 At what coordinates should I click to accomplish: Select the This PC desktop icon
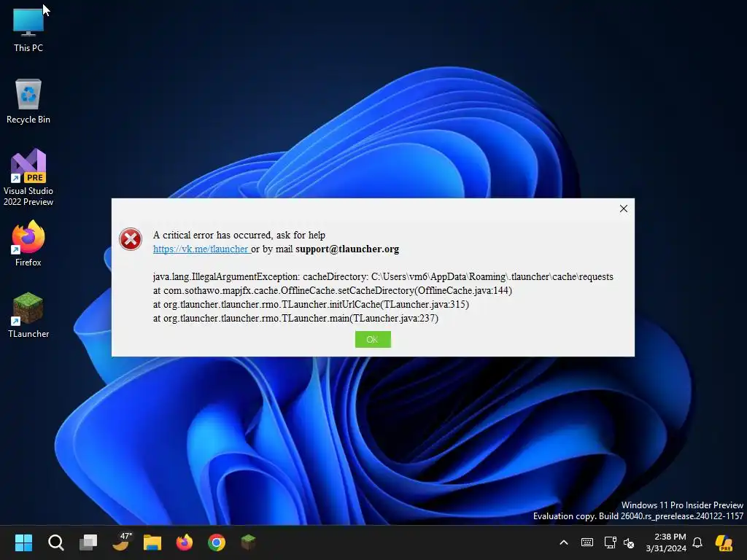(28, 30)
